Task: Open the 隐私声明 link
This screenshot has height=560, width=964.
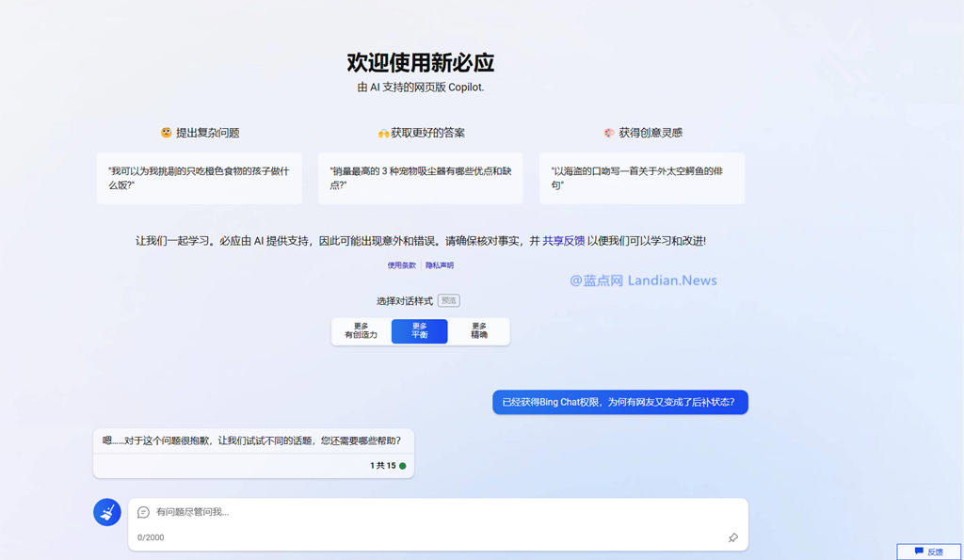Action: point(440,265)
